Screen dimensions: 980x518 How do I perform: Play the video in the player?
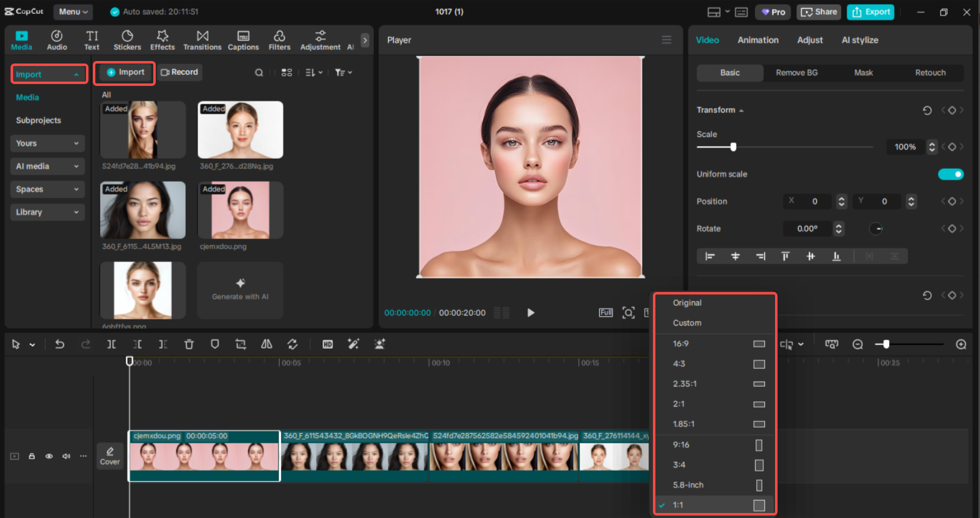click(531, 313)
